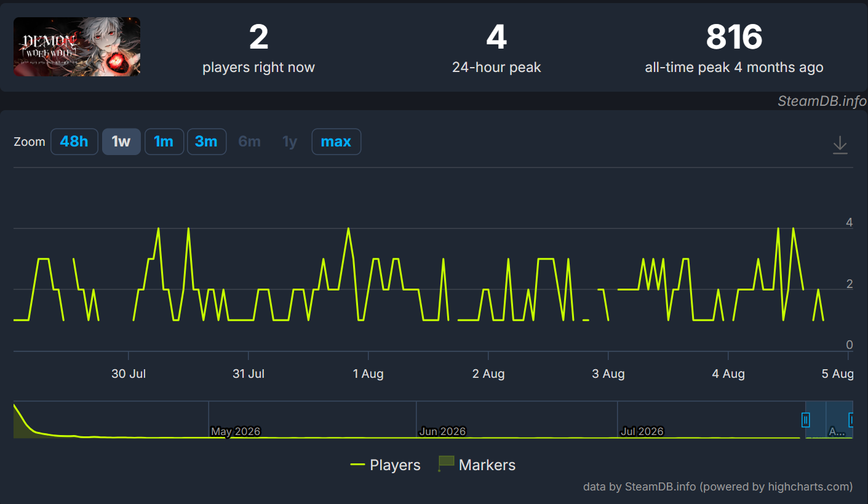Click the players right now label
Viewport: 868px width, 504px height.
(x=258, y=68)
